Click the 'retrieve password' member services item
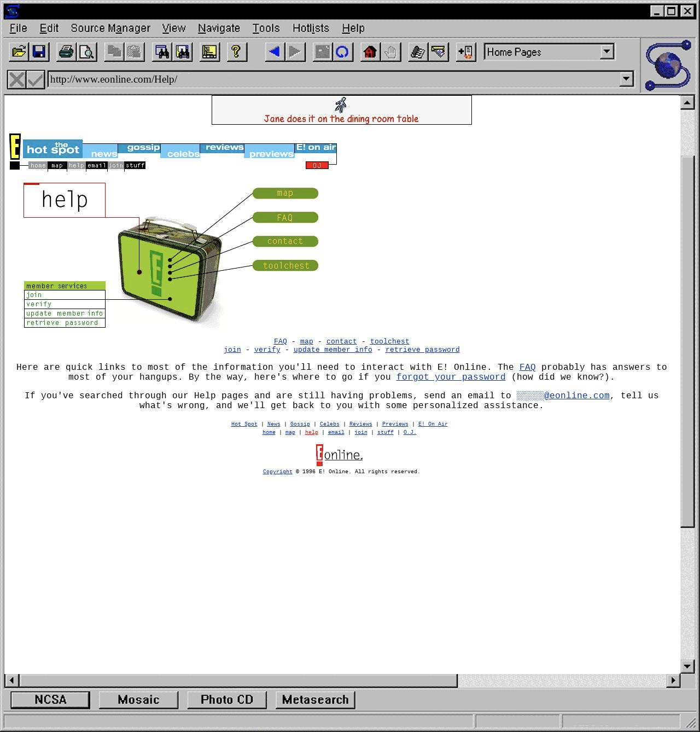Viewport: 700px width, 732px height. pos(62,323)
